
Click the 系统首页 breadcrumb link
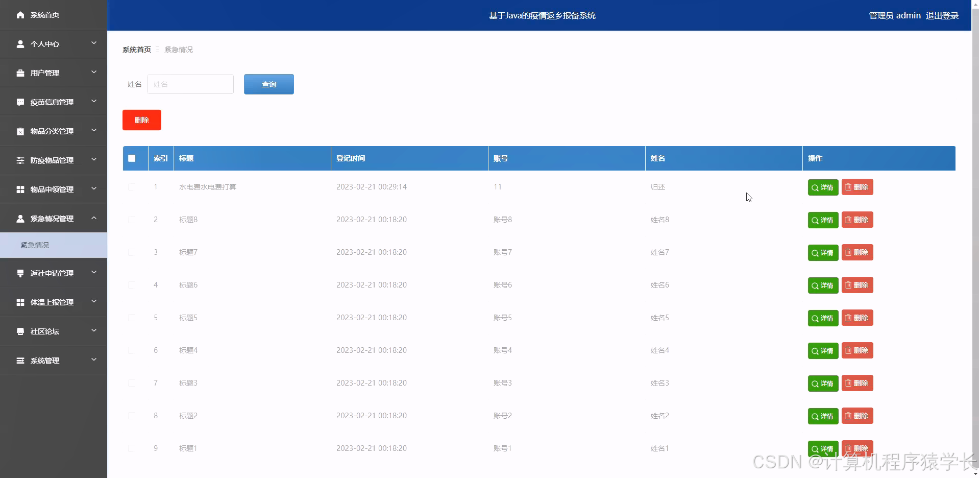point(137,50)
